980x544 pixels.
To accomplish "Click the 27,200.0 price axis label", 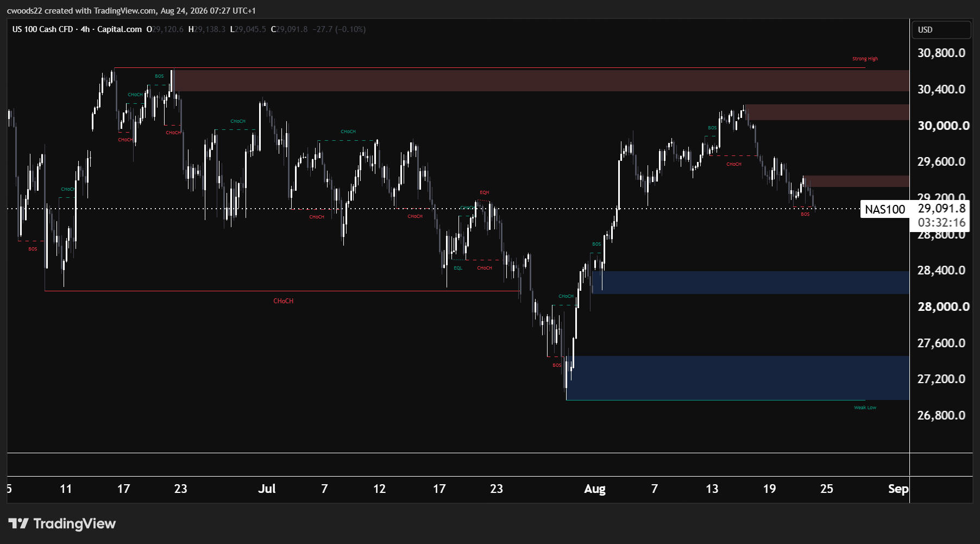I will (941, 379).
